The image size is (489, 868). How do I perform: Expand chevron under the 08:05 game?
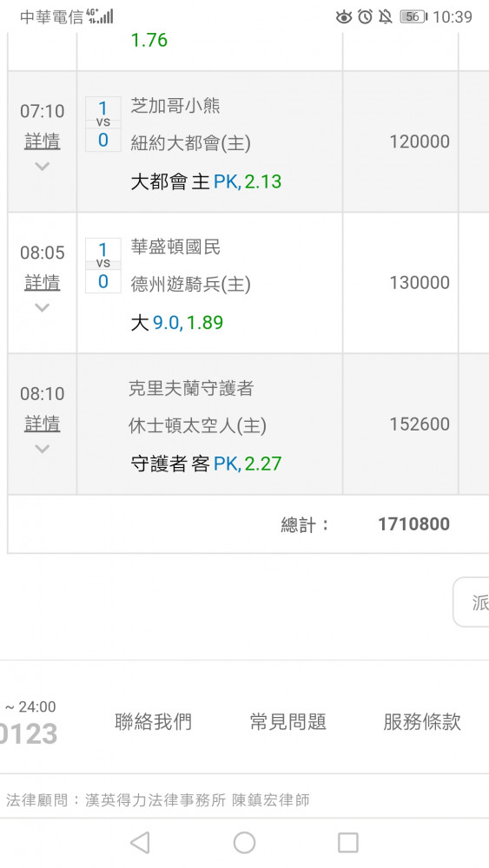42,307
